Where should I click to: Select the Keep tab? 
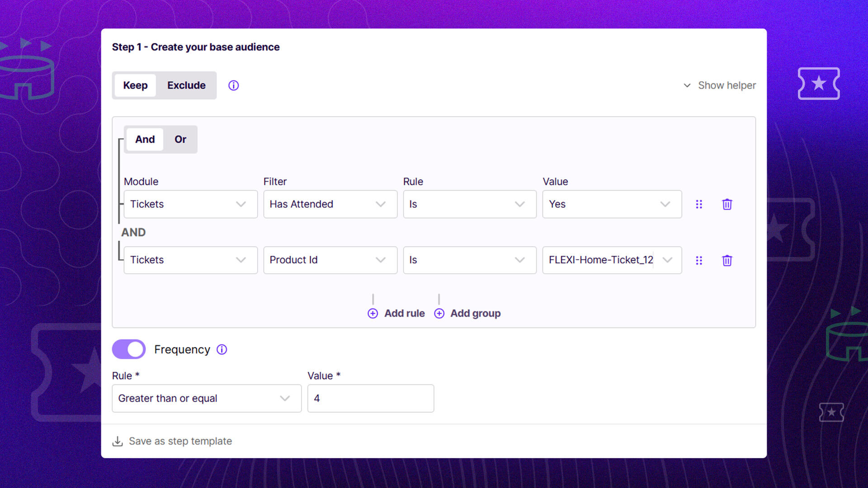[x=136, y=85]
